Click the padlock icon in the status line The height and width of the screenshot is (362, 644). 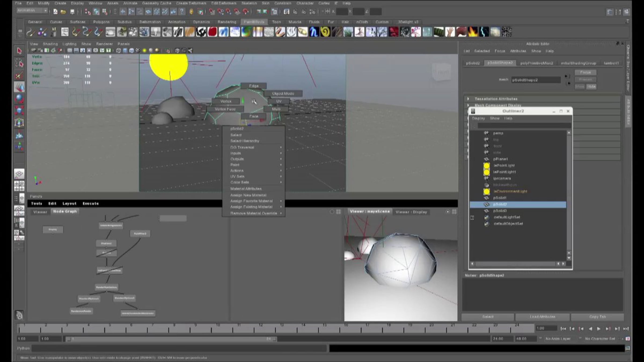point(191,12)
